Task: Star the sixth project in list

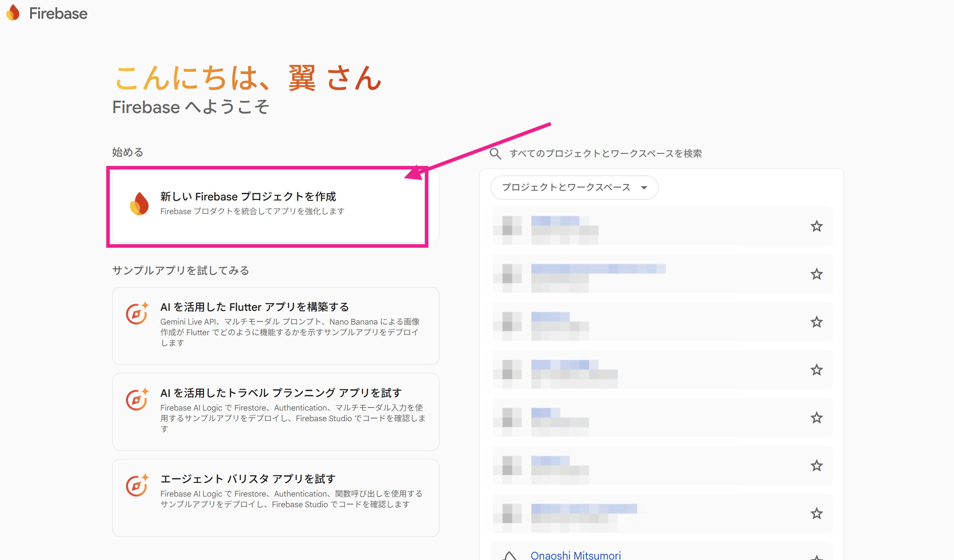Action: tap(817, 466)
